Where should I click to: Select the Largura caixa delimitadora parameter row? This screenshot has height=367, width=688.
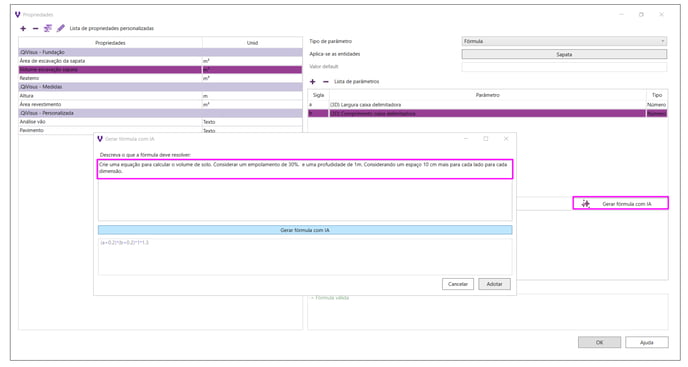click(487, 105)
